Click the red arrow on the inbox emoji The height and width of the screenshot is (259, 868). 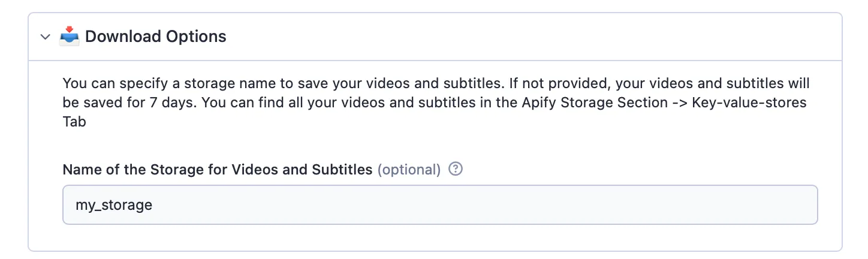[70, 31]
